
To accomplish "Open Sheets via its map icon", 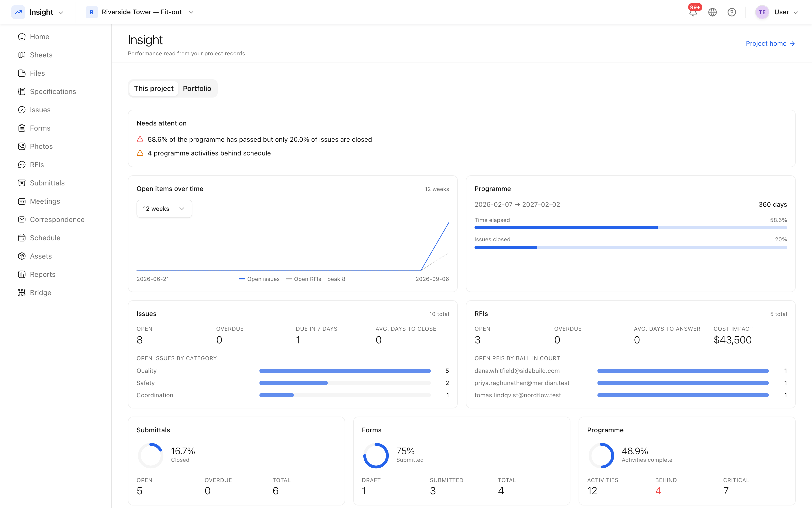I will pyautogui.click(x=22, y=55).
